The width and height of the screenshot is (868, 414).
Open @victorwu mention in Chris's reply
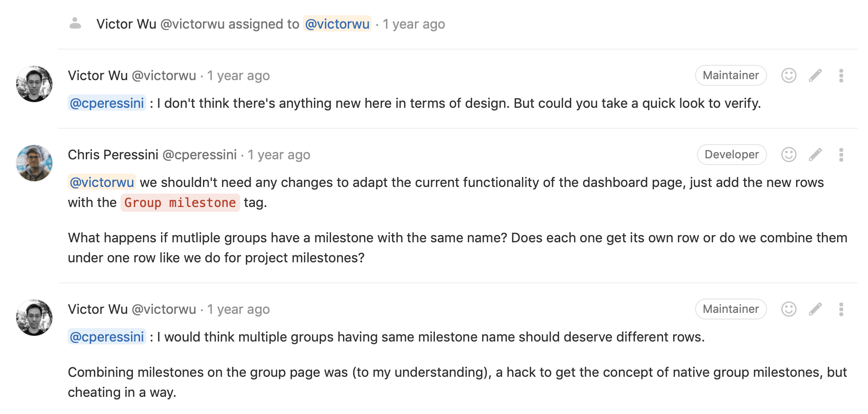(x=101, y=182)
